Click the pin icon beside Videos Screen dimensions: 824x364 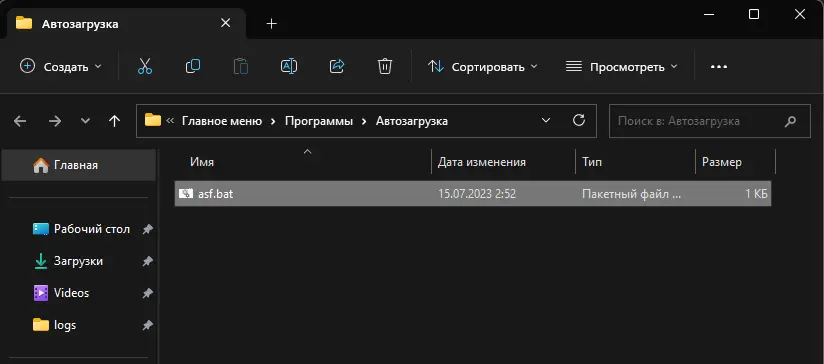click(x=148, y=293)
